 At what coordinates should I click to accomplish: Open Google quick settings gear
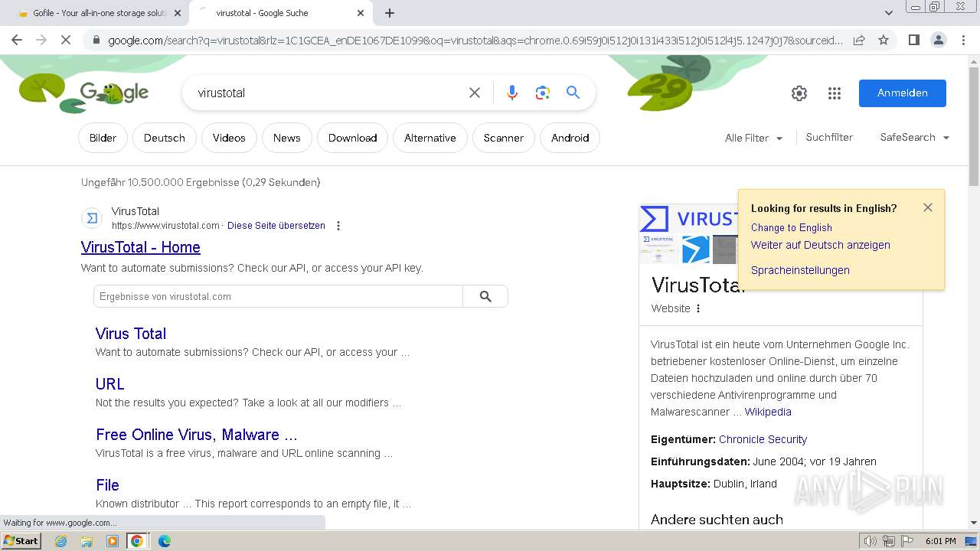click(x=799, y=93)
